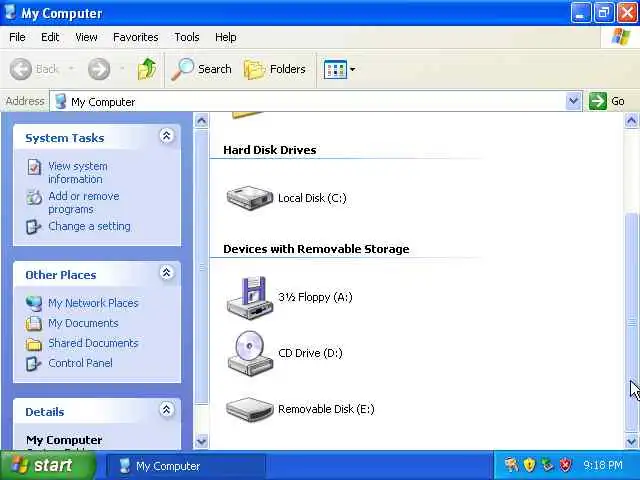Click the Hard Disk Drives group header
The height and width of the screenshot is (480, 640).
coord(269,150)
